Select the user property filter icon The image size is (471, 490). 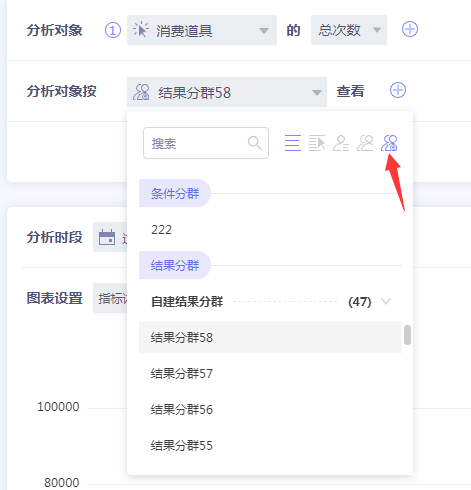(x=341, y=143)
